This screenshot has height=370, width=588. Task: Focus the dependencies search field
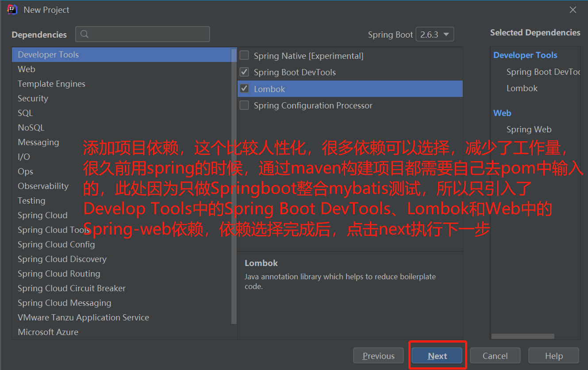142,34
